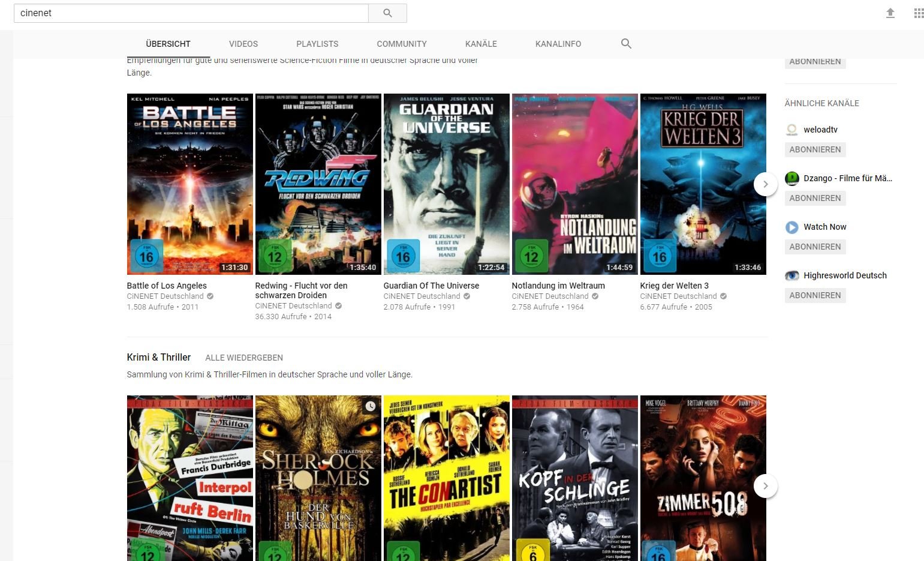924x561 pixels.
Task: Play Kopf in der Schlinge thumbnail
Action: [575, 478]
